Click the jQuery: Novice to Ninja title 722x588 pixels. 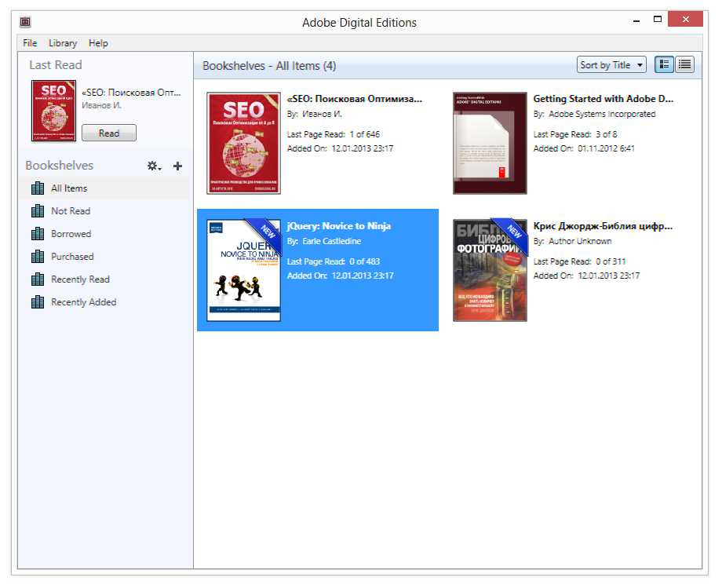[339, 226]
